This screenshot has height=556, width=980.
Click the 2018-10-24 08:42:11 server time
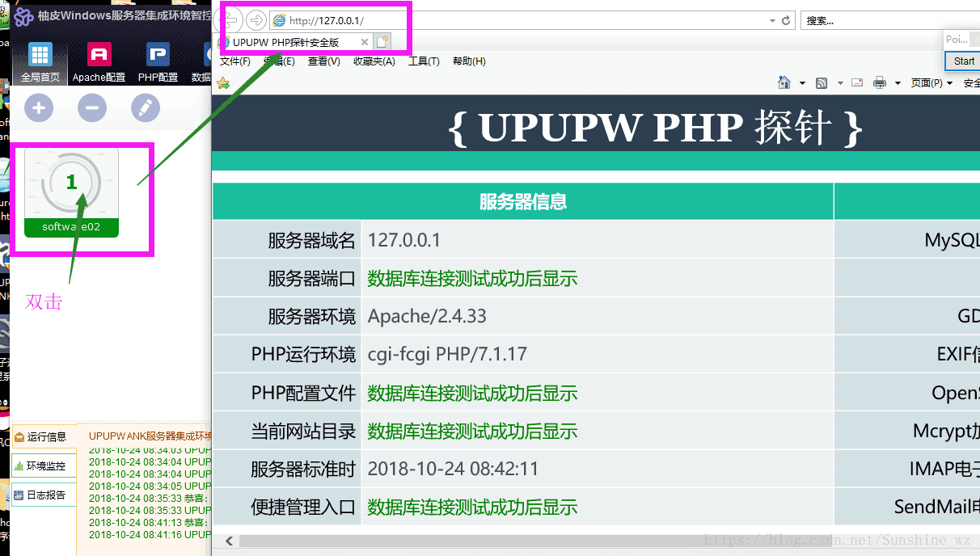[453, 469]
